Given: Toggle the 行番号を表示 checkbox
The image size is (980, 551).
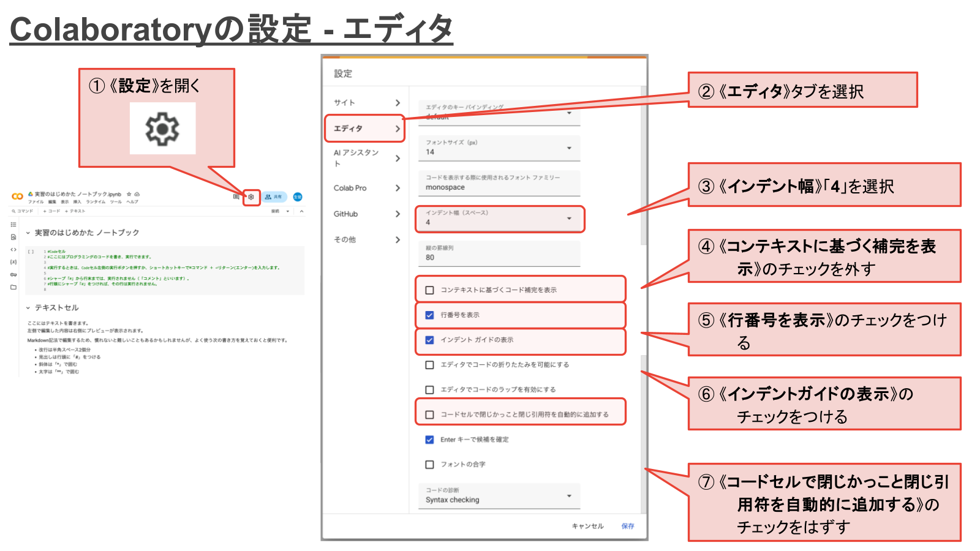Looking at the screenshot, I should coord(429,315).
